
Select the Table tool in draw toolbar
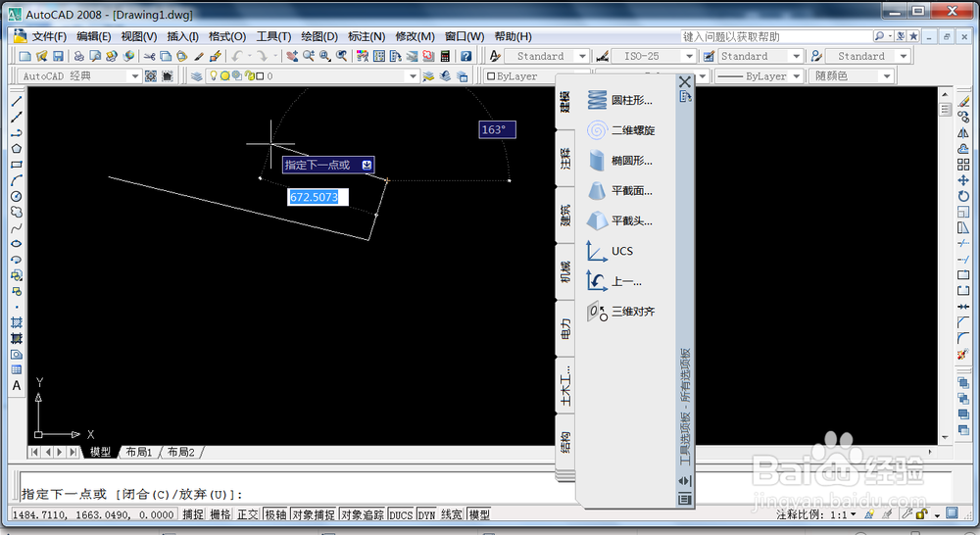coord(17,370)
